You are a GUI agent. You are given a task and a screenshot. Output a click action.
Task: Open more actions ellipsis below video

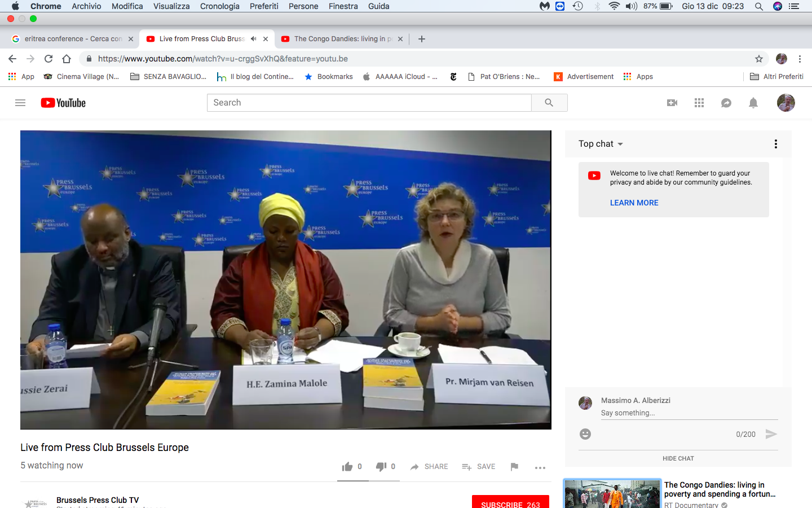[x=540, y=467]
